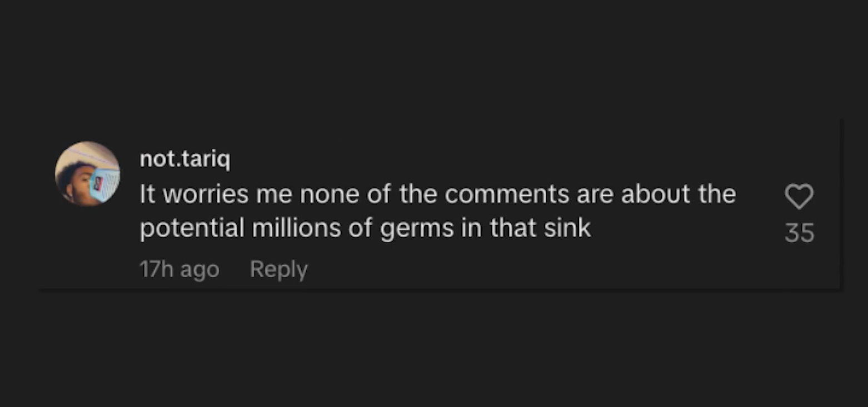Screen dimensions: 868x407
Task: Click the word "millions" in the comment
Action: pos(296,228)
